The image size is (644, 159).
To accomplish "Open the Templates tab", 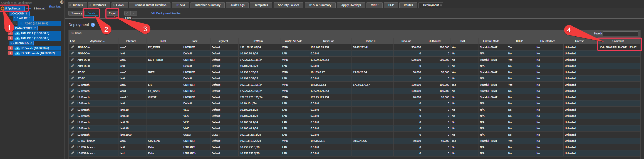I will [261, 5].
